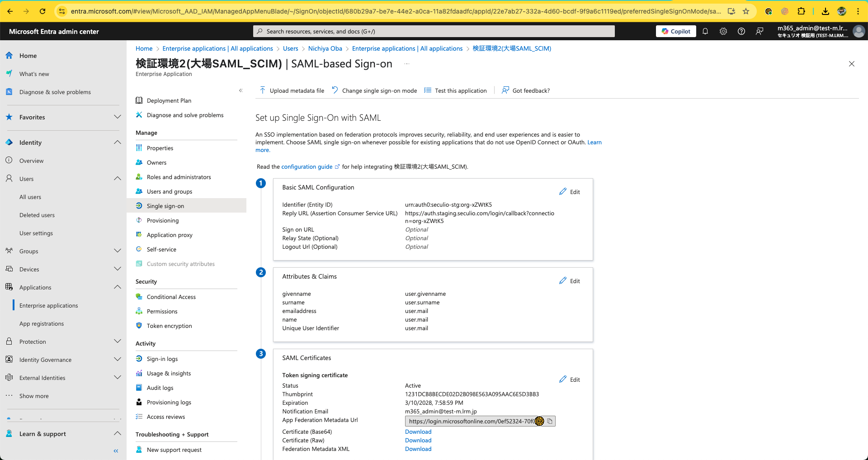Go to Nichiya Oba breadcrumb
The height and width of the screenshot is (460, 868).
[x=325, y=48]
